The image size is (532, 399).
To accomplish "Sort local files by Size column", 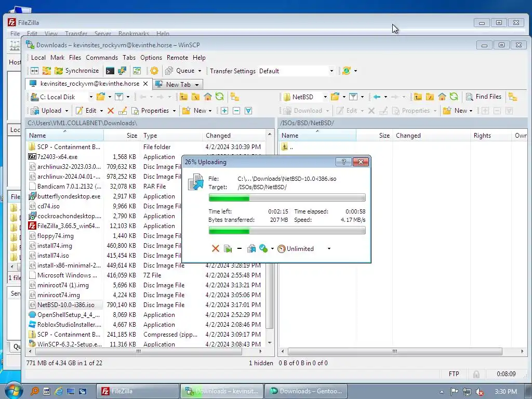I will coord(123,136).
